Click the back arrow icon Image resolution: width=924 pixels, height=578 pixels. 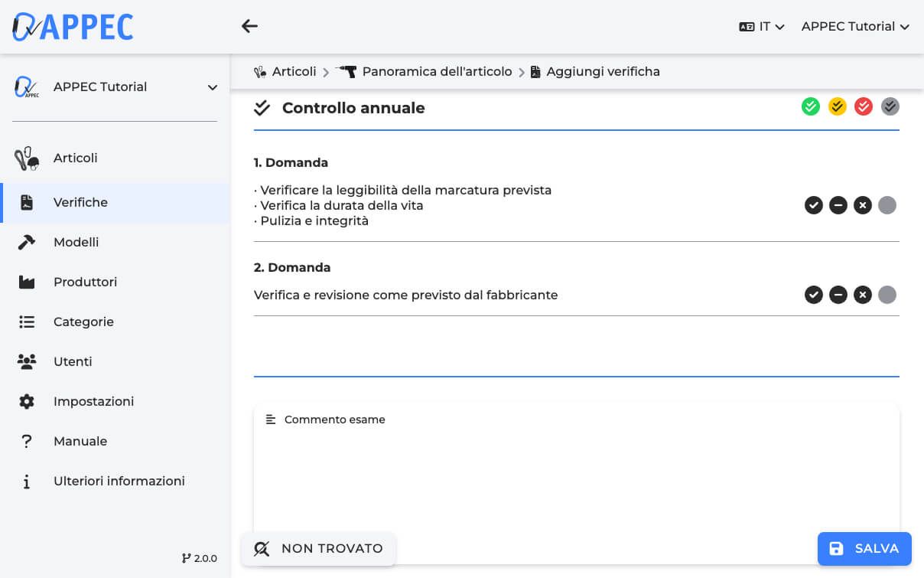(249, 26)
